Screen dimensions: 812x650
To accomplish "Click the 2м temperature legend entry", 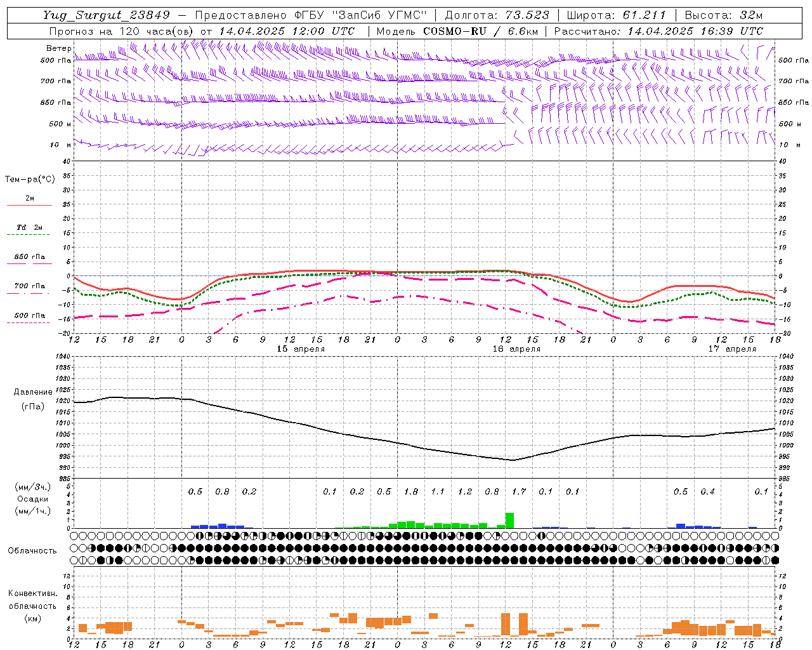I will tap(29, 199).
